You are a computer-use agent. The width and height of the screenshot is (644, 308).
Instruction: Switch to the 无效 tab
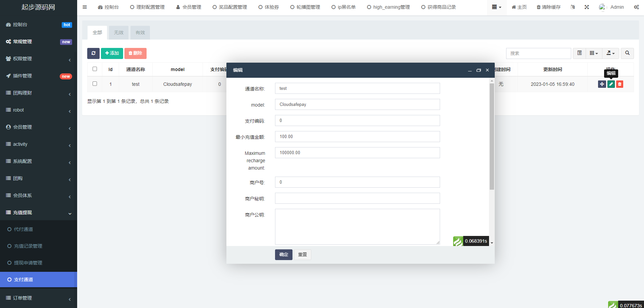click(x=118, y=33)
